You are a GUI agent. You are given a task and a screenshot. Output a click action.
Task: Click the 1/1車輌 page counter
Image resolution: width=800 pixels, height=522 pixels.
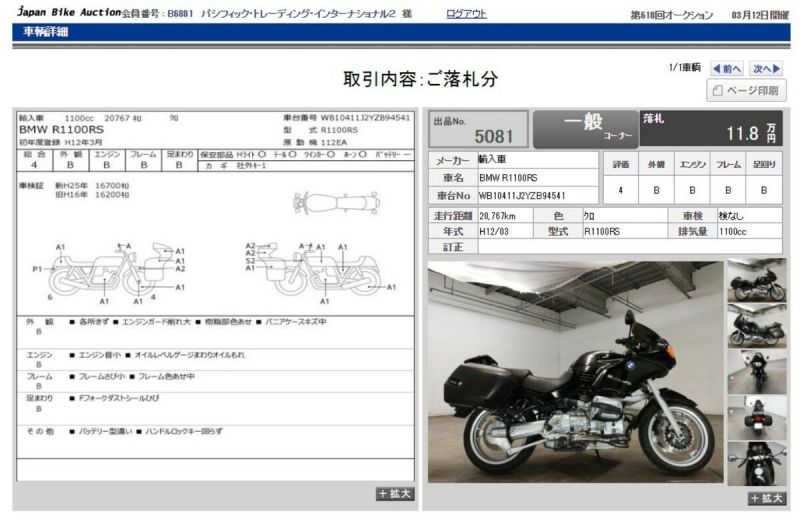(685, 67)
